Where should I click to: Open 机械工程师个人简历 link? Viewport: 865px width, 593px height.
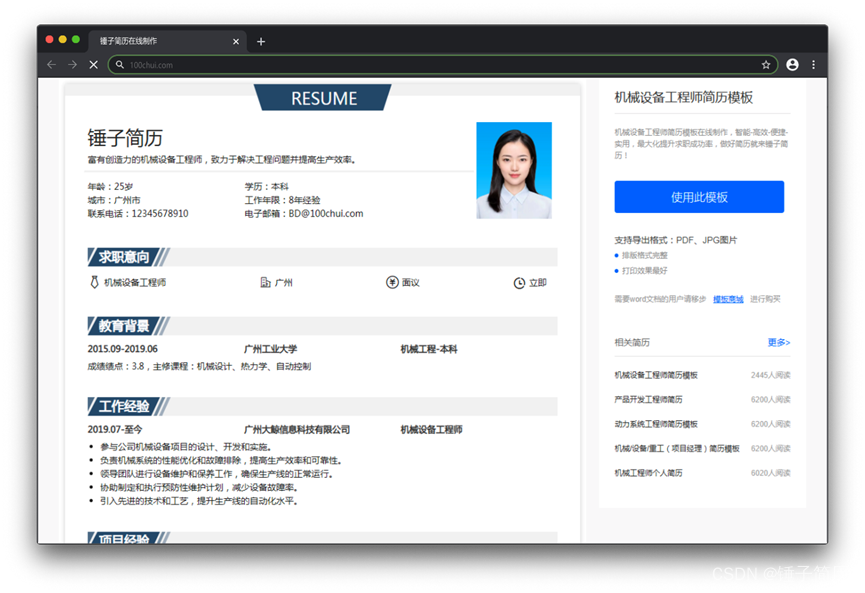coord(648,473)
